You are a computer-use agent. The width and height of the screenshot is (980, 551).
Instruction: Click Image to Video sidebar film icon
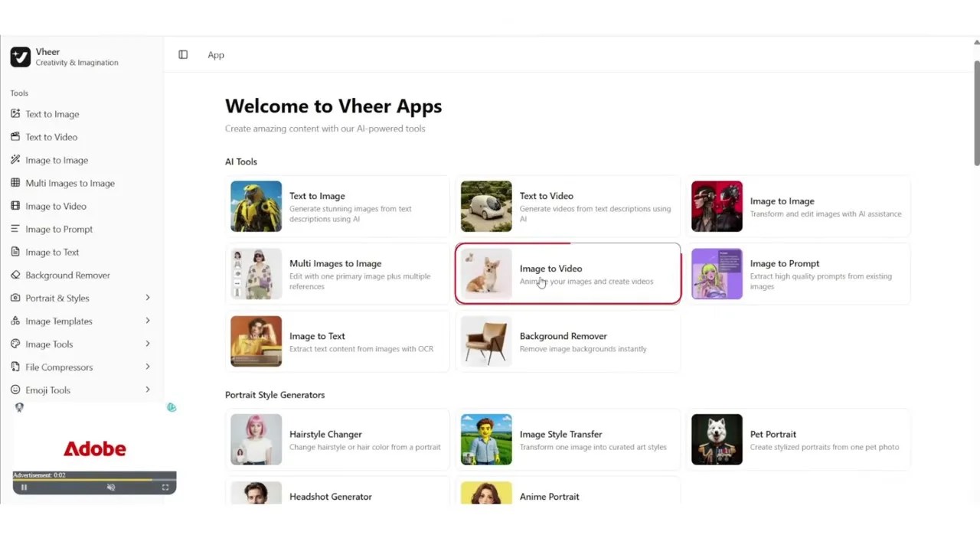15,206
